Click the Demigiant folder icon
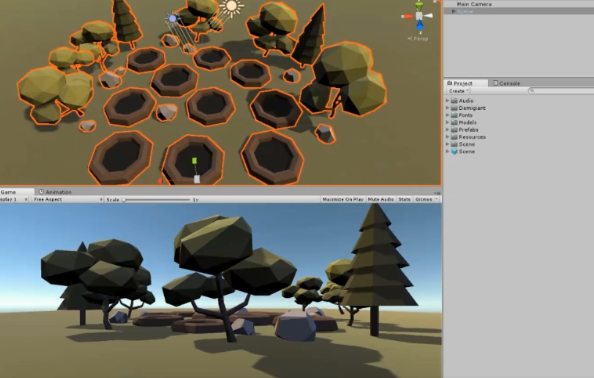Viewport: 594px width, 378px height. [454, 108]
